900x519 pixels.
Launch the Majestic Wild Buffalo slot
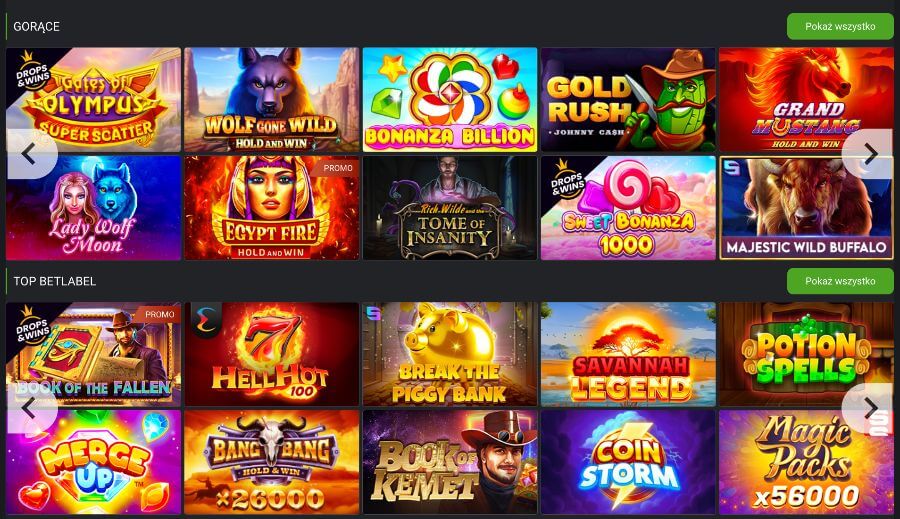pyautogui.click(x=806, y=208)
